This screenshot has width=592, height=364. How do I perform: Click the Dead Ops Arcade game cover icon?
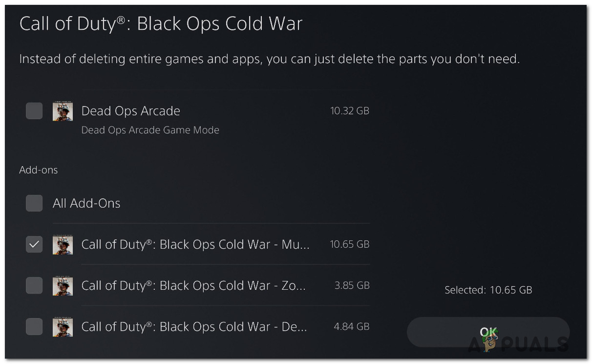coord(63,111)
